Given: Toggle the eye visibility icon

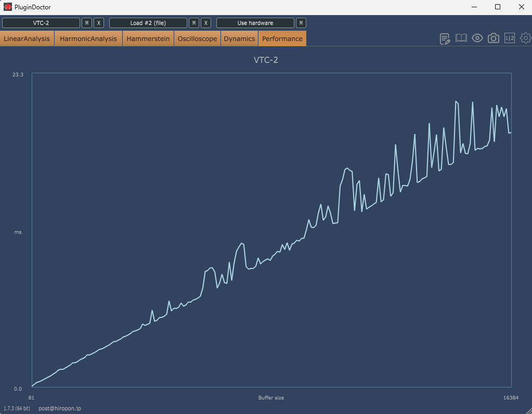Looking at the screenshot, I should point(477,38).
